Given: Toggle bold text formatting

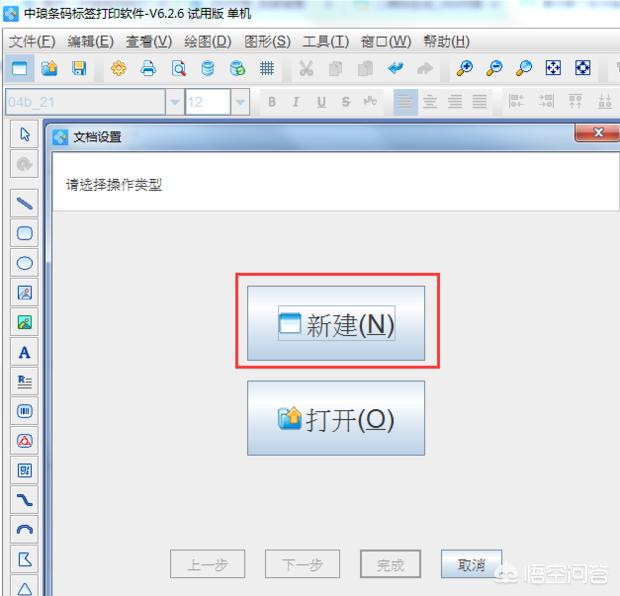Looking at the screenshot, I should pyautogui.click(x=272, y=102).
